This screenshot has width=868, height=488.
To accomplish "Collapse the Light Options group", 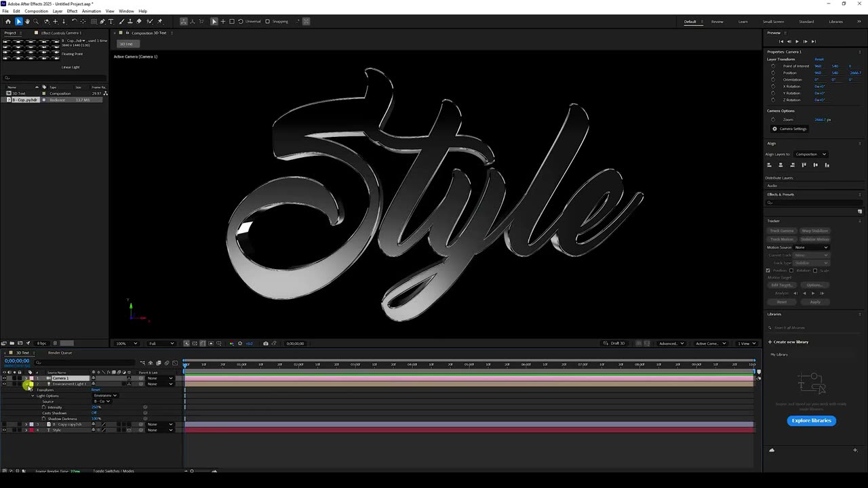I will coord(33,396).
